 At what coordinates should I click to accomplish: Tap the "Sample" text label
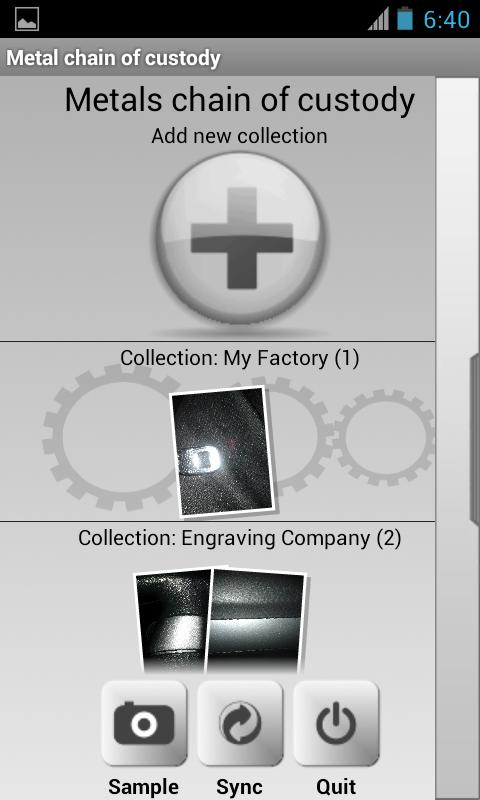(x=144, y=787)
